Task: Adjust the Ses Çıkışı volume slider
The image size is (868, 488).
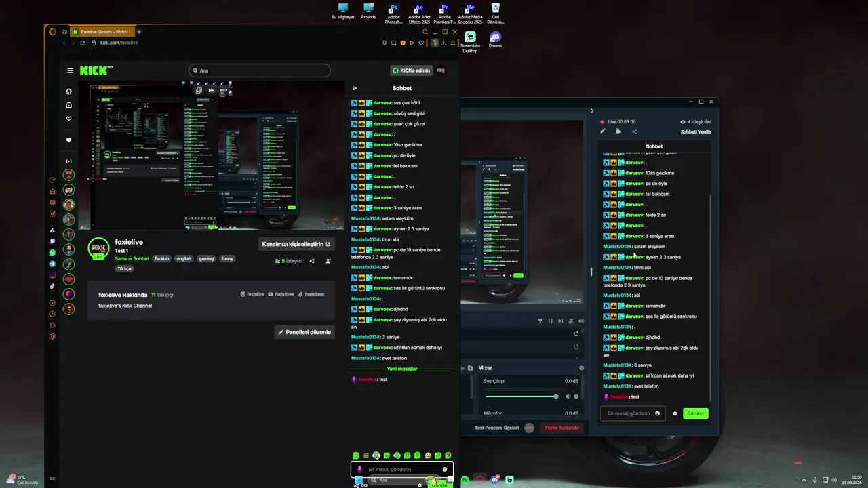Action: click(x=521, y=396)
